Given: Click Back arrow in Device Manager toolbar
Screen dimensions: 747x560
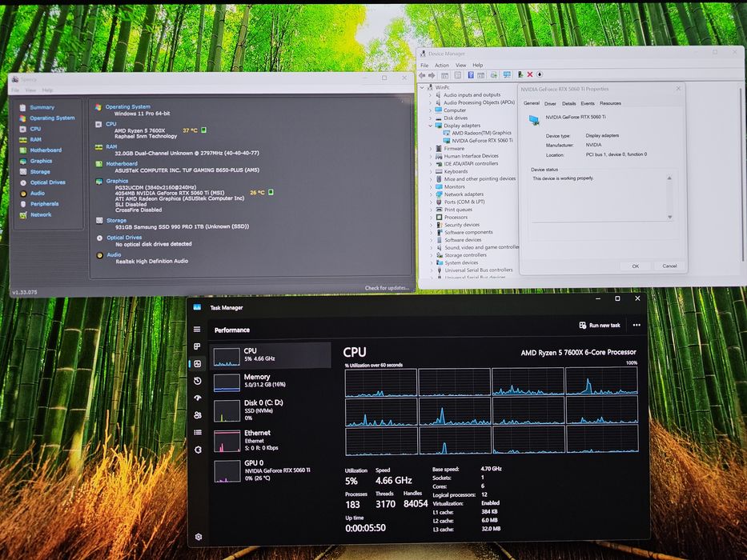Looking at the screenshot, I should click(422, 75).
